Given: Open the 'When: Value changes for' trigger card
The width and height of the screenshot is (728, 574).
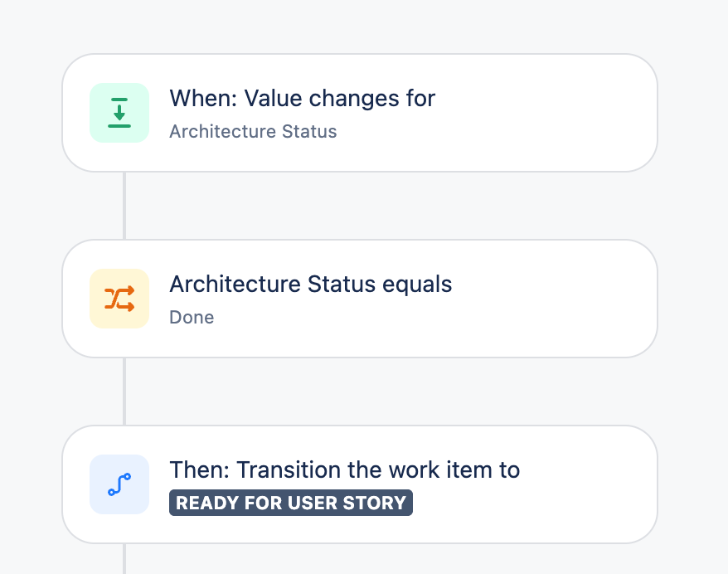Looking at the screenshot, I should [x=360, y=113].
